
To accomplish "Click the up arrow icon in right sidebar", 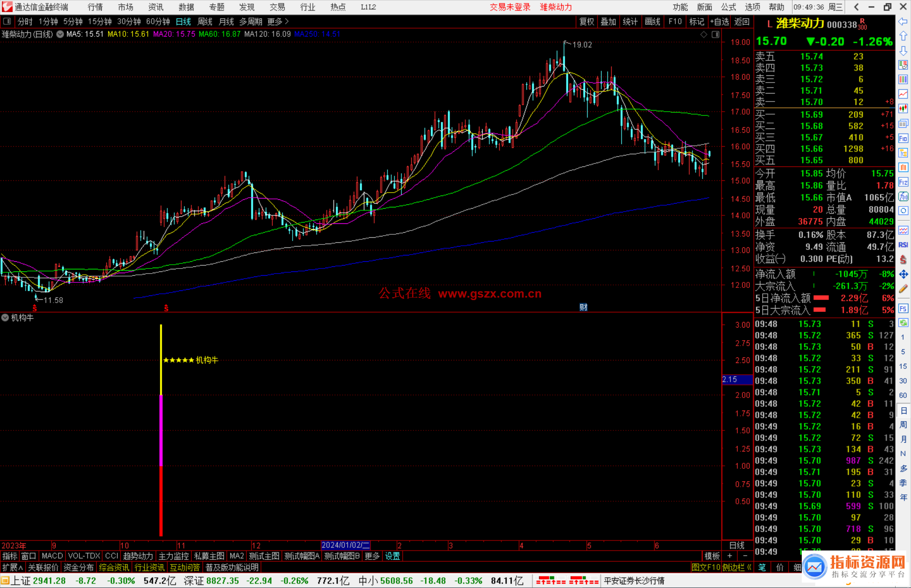I will coord(903,36).
